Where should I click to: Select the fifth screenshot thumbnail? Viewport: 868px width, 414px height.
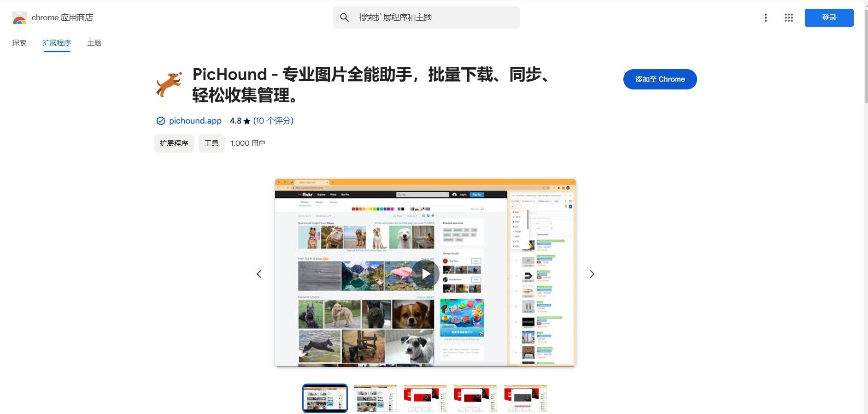coord(526,398)
